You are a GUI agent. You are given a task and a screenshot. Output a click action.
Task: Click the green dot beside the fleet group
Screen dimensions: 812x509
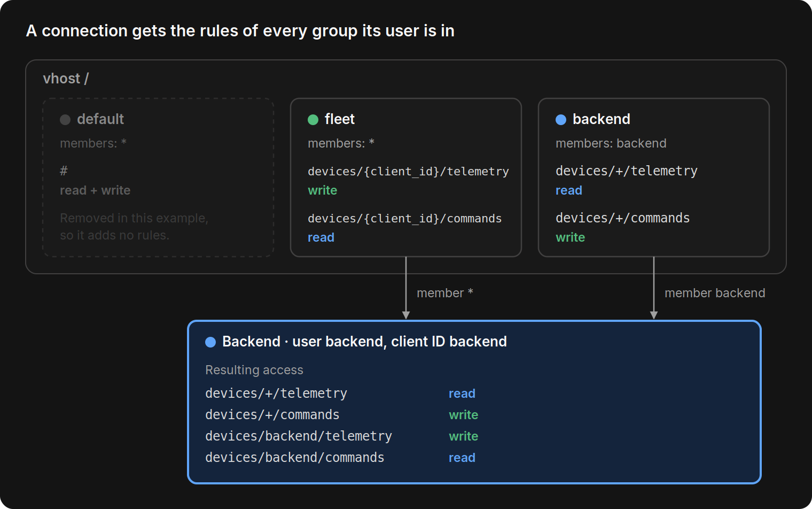click(313, 120)
